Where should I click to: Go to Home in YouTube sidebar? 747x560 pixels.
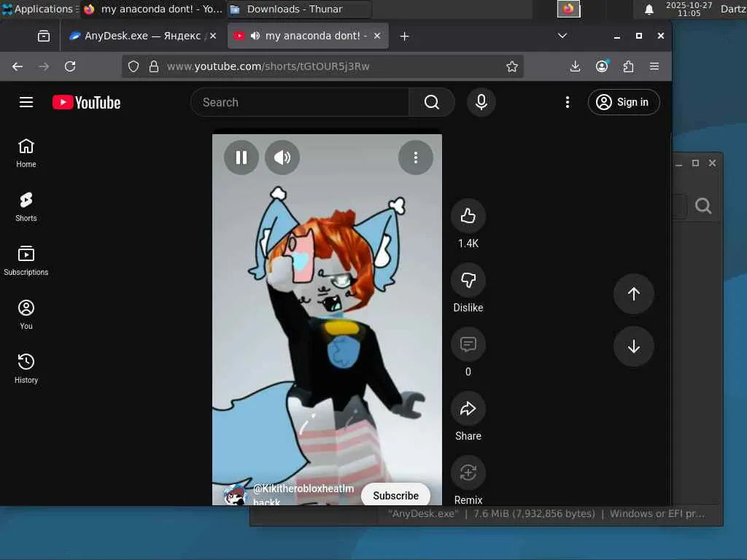point(26,153)
